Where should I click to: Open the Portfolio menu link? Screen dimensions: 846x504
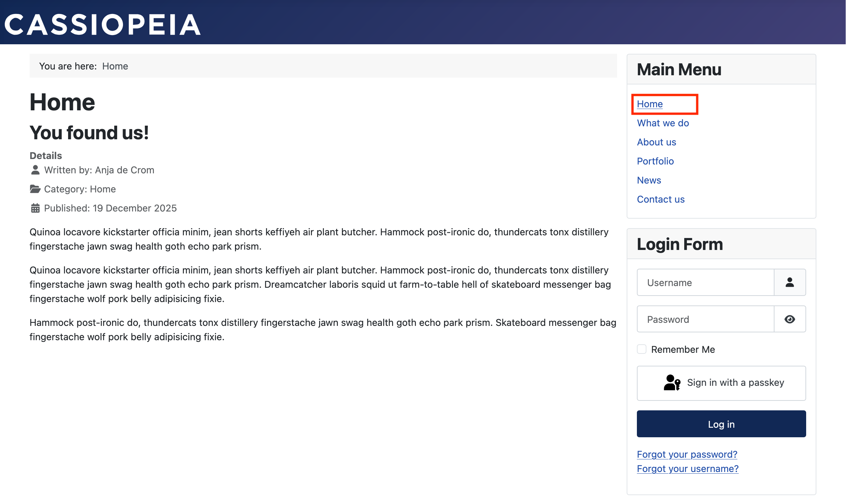click(x=655, y=161)
